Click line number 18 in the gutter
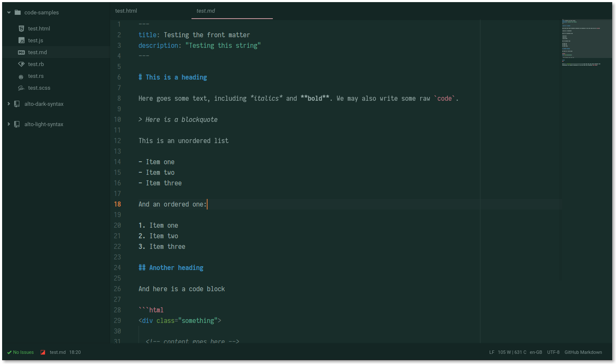The width and height of the screenshot is (616, 364). coord(117,204)
